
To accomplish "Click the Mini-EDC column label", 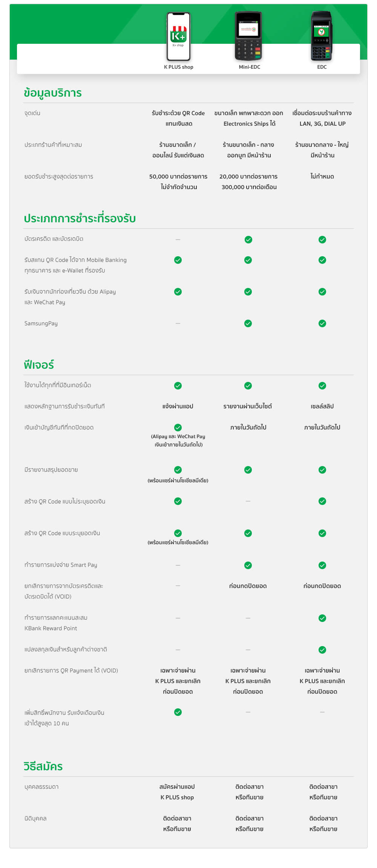I will coord(249,67).
